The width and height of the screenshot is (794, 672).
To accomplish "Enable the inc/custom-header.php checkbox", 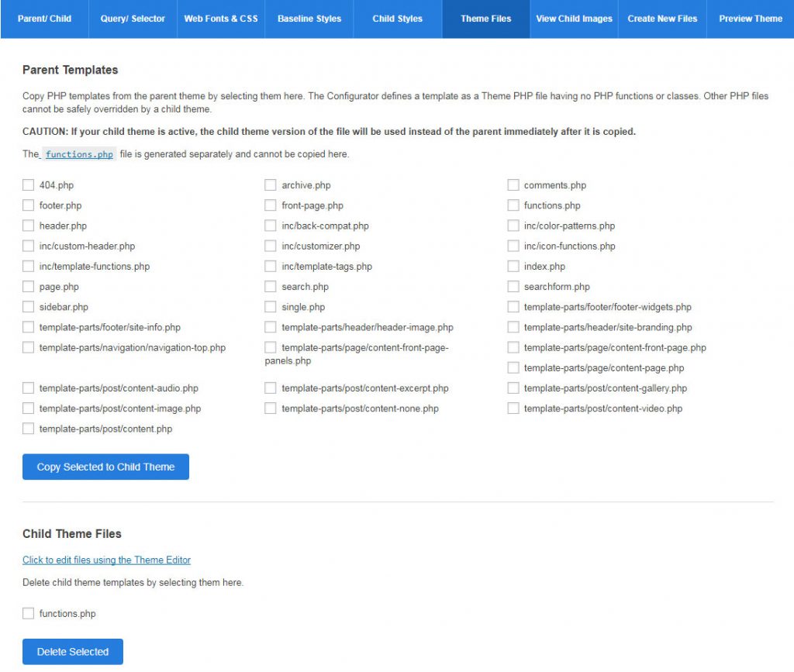I will (29, 246).
